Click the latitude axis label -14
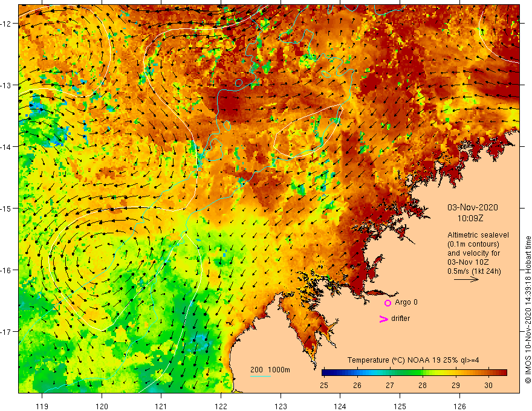Viewport: 532px width, 411px height. pyautogui.click(x=6, y=147)
